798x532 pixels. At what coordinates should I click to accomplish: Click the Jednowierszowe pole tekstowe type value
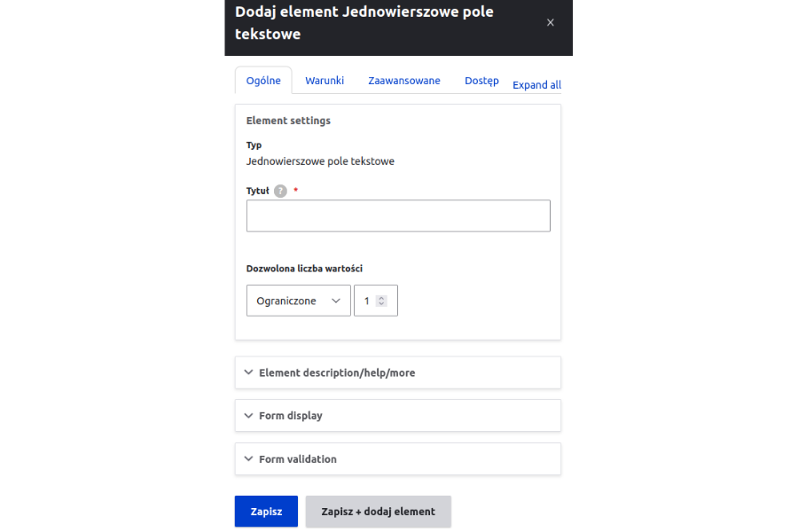pos(320,161)
